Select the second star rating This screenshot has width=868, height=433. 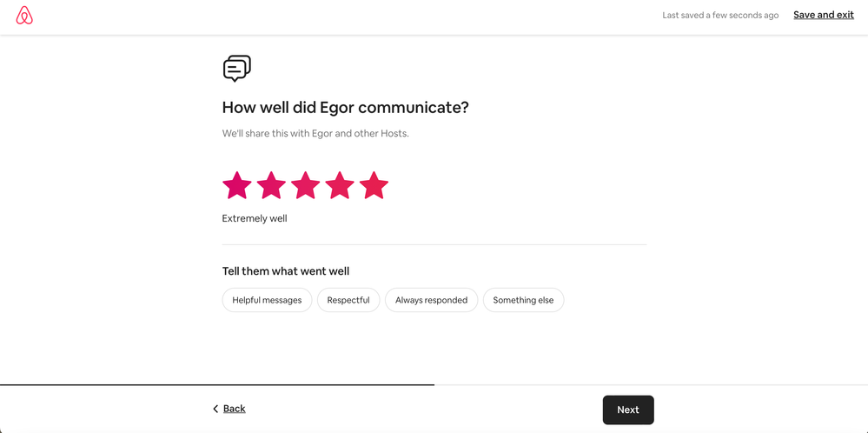point(271,185)
